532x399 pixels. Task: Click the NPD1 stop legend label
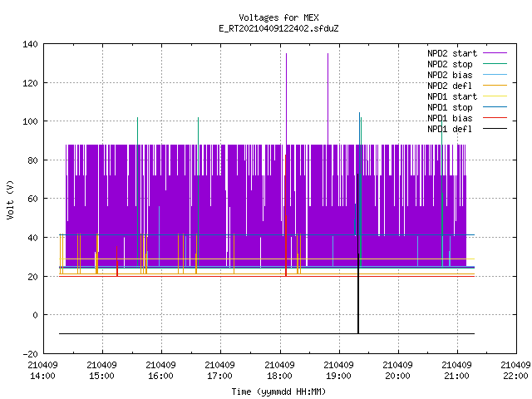tap(450, 107)
